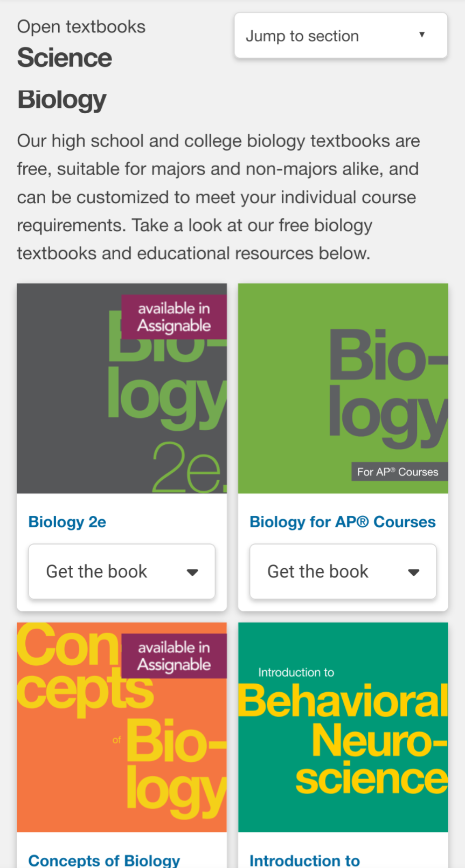
Task: Click Assignable badge on Concepts of Biology cover
Action: tap(174, 656)
